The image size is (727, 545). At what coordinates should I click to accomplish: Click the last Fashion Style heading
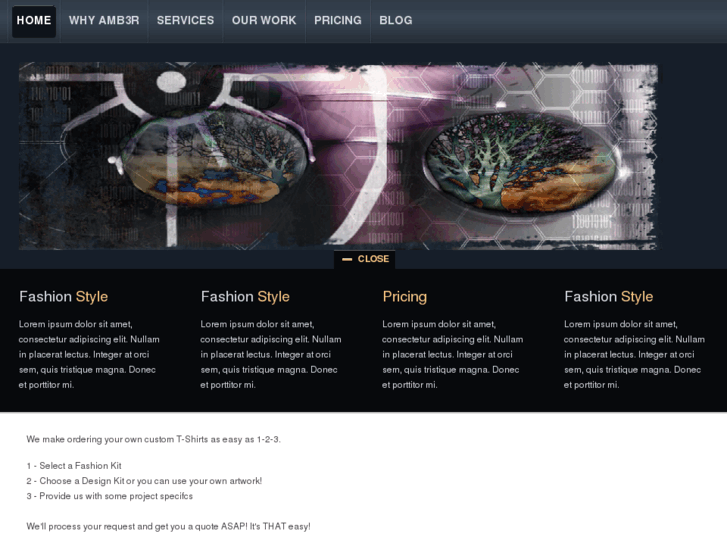(x=609, y=297)
